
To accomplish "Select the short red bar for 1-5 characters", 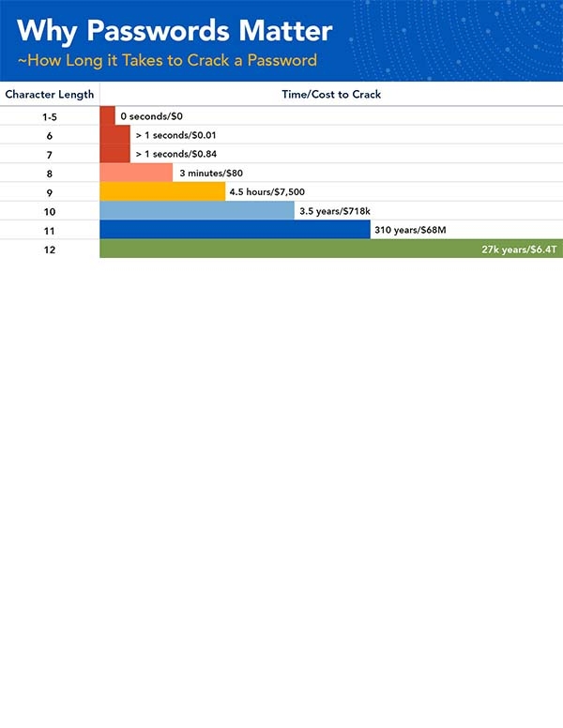I will [x=107, y=116].
